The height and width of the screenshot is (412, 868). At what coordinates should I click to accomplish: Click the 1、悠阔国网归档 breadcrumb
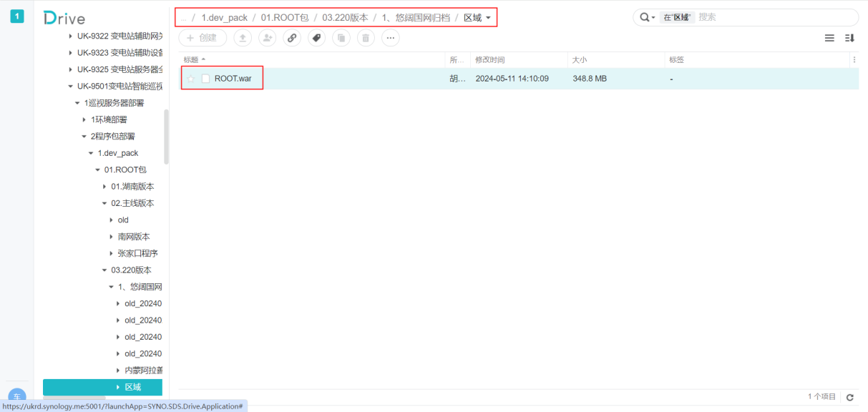click(x=416, y=18)
